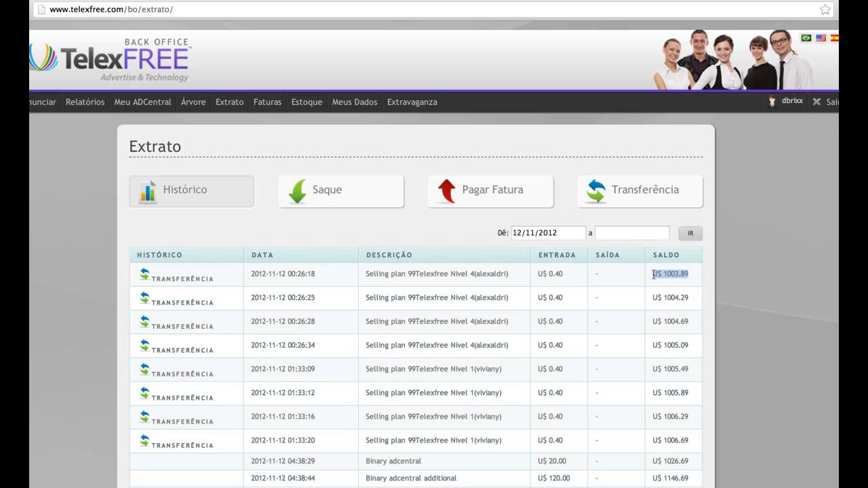Click the Histórico bar chart icon

[x=148, y=192]
